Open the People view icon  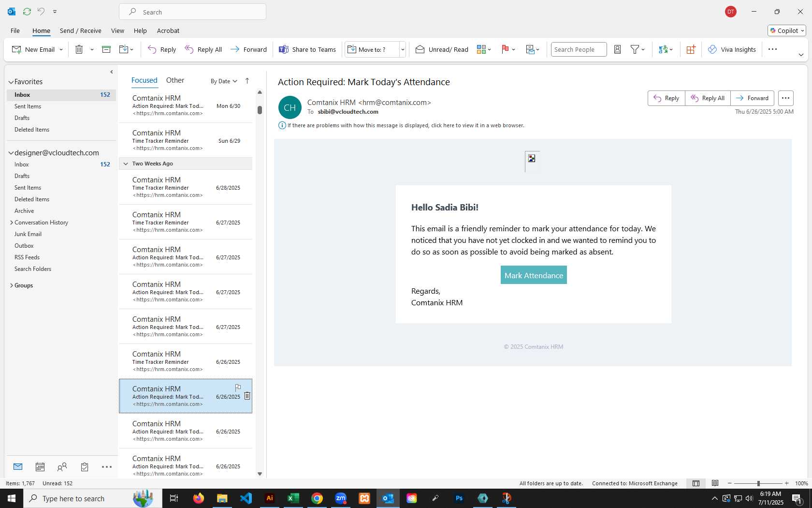(x=62, y=467)
